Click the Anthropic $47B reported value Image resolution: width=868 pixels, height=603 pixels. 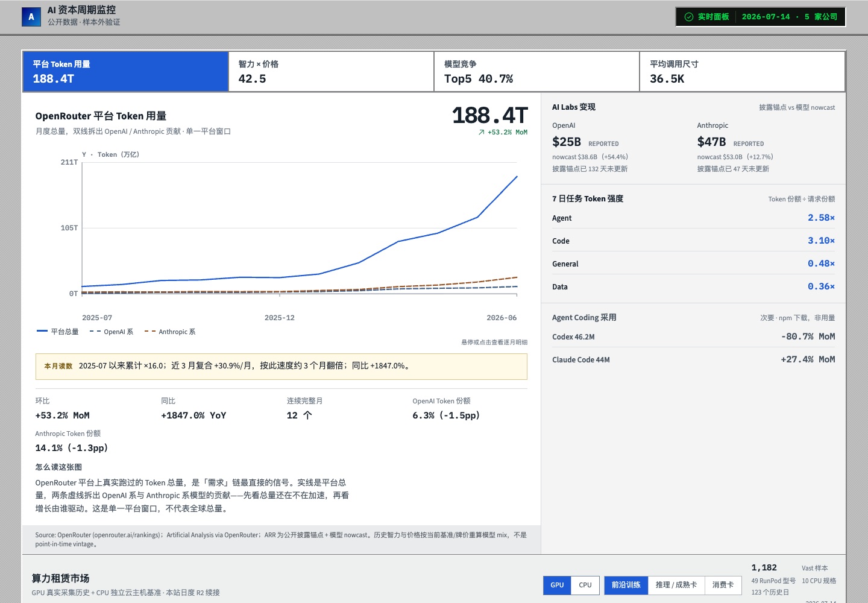point(711,142)
